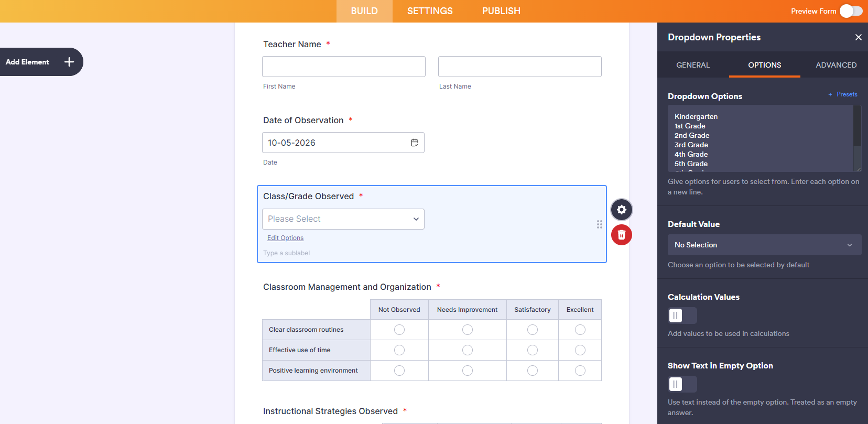The height and width of the screenshot is (424, 868).
Task: Click the Date of Observation input field
Action: (343, 143)
